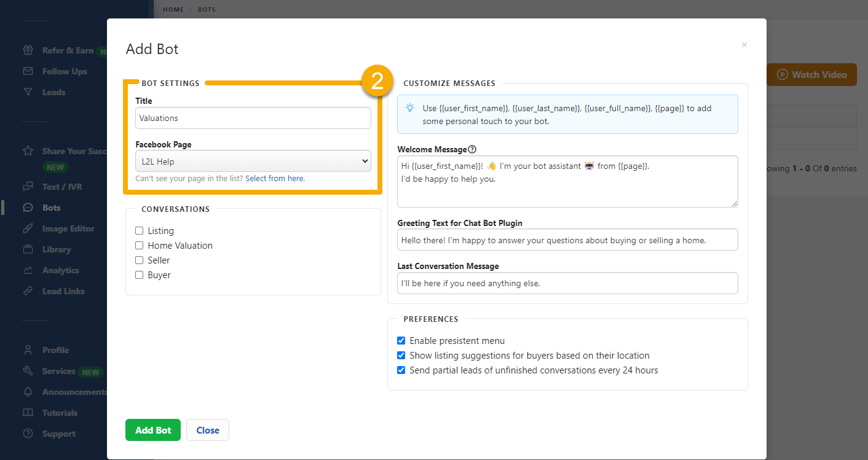Check the Listing conversation checkbox
868x460 pixels.
pyautogui.click(x=139, y=230)
